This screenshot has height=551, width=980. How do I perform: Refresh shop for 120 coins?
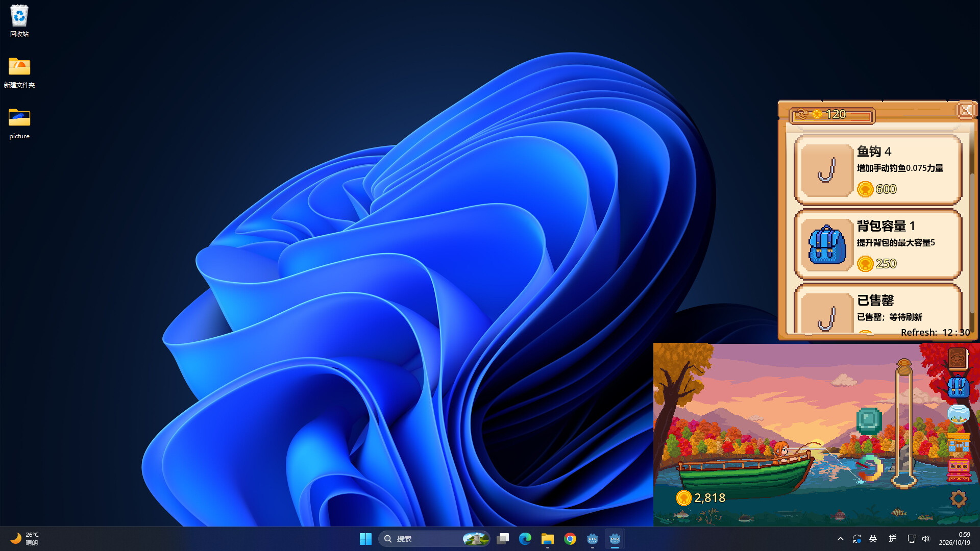click(x=832, y=115)
